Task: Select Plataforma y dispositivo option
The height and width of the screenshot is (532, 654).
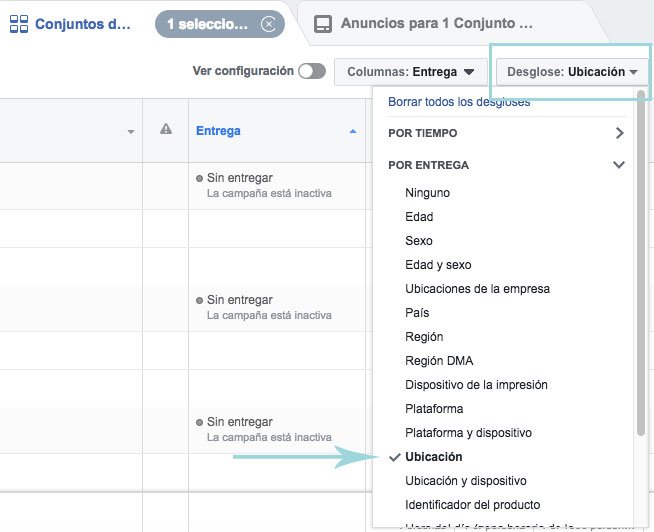Action: [468, 433]
